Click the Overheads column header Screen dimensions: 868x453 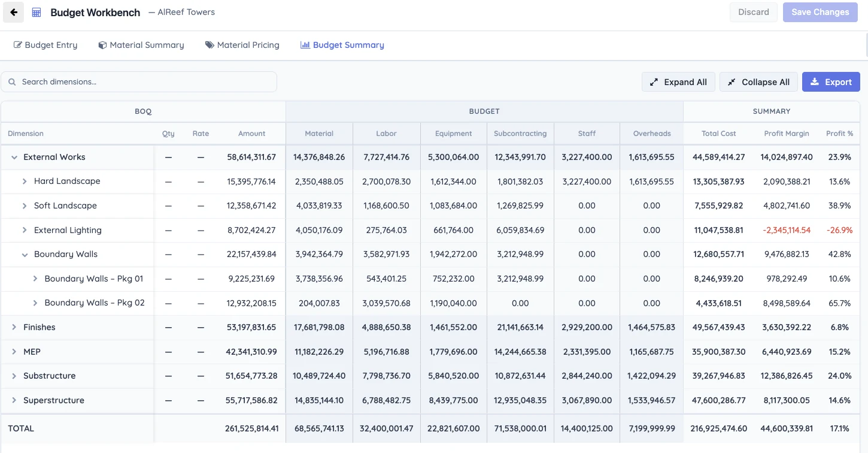(652, 134)
